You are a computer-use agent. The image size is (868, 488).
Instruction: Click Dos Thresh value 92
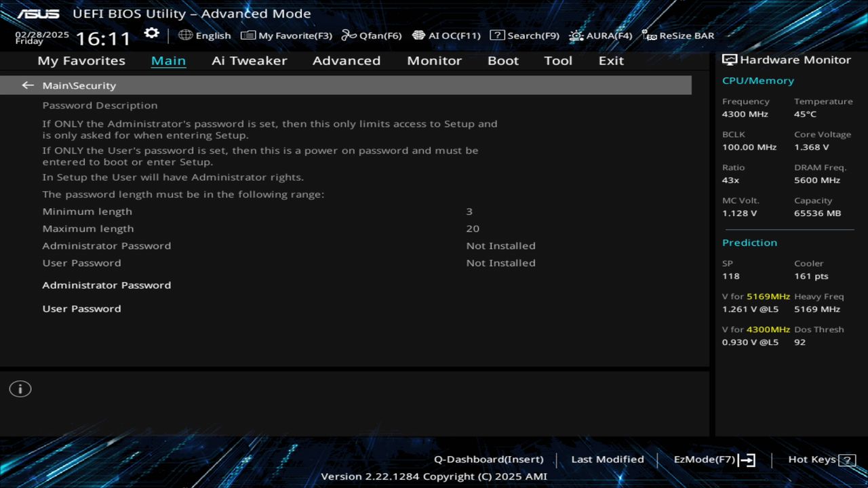pos(800,342)
